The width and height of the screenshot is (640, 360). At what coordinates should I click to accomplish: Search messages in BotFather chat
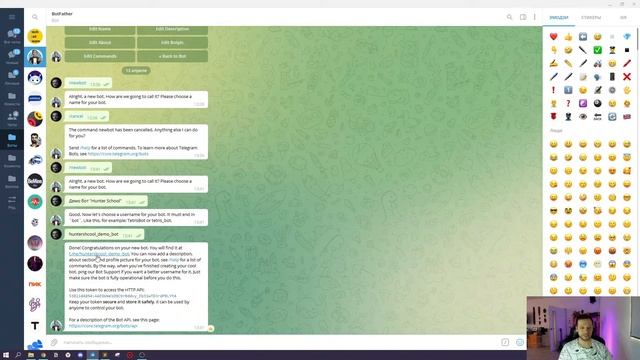tap(509, 17)
